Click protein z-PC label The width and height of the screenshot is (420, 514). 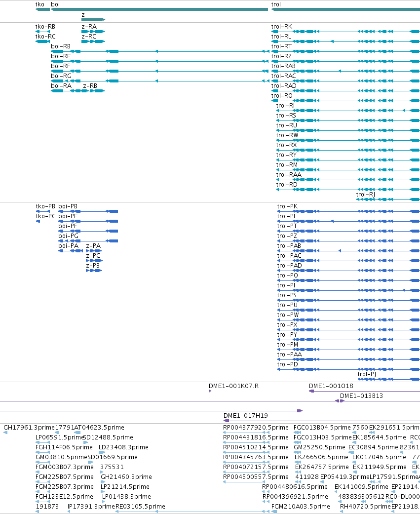point(93,256)
